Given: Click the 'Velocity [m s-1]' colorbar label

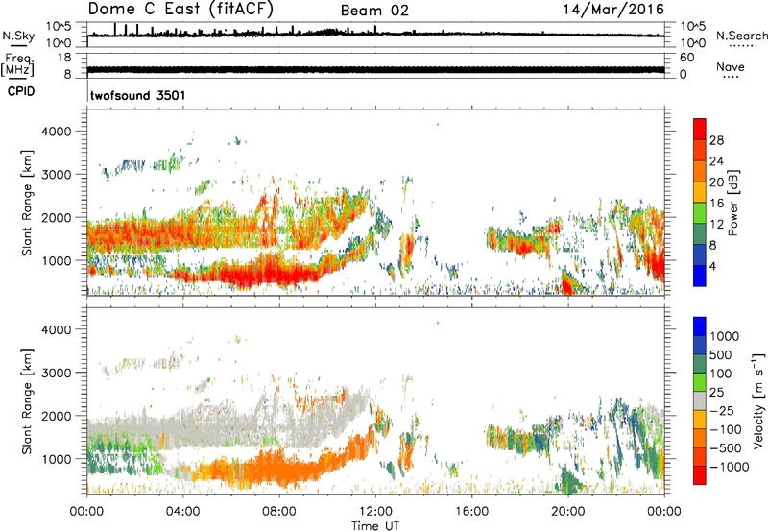Looking at the screenshot, I should click(758, 400).
